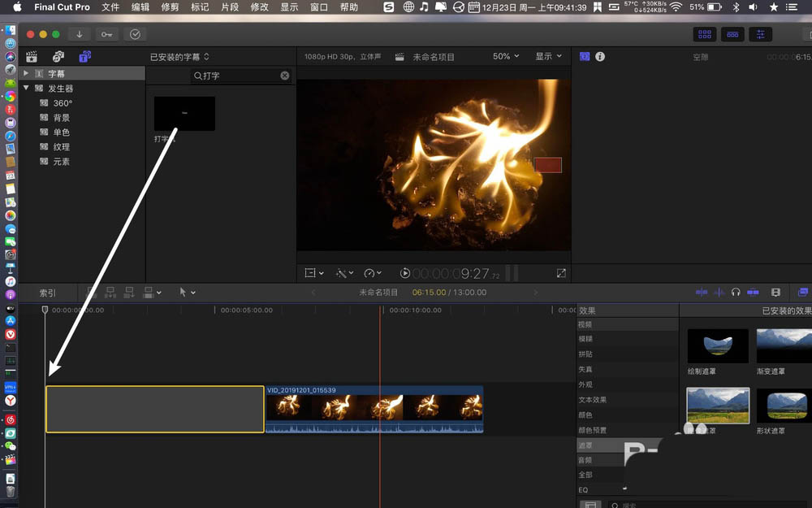Select the VID_20191201_015539 clip

[374, 409]
